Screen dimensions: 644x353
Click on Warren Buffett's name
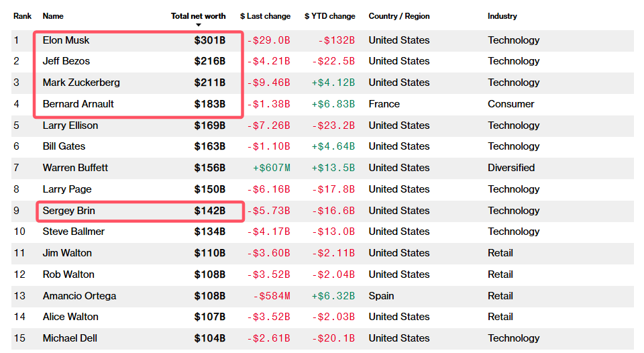click(75, 168)
